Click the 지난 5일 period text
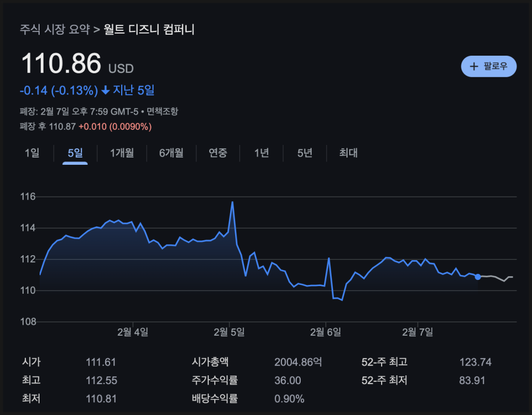The image size is (532, 415). (x=134, y=90)
